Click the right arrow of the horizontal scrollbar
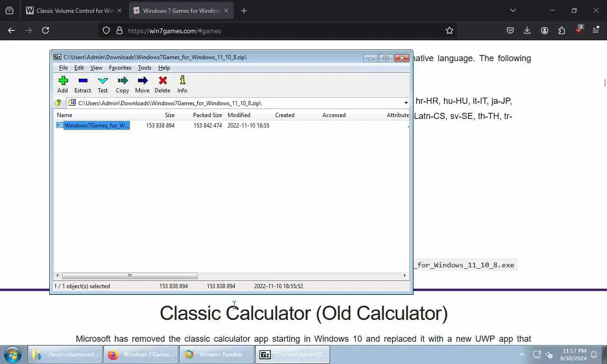Viewport: 607px width, 364px height. pyautogui.click(x=405, y=275)
